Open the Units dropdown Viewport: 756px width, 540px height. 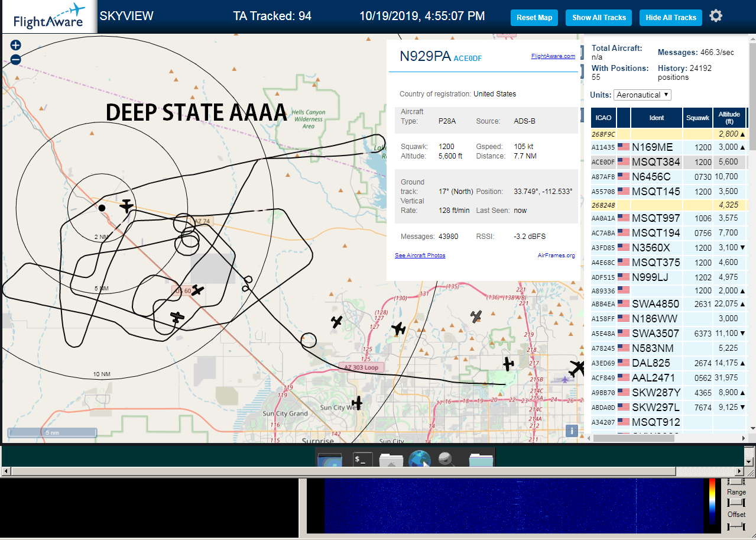[x=643, y=95]
